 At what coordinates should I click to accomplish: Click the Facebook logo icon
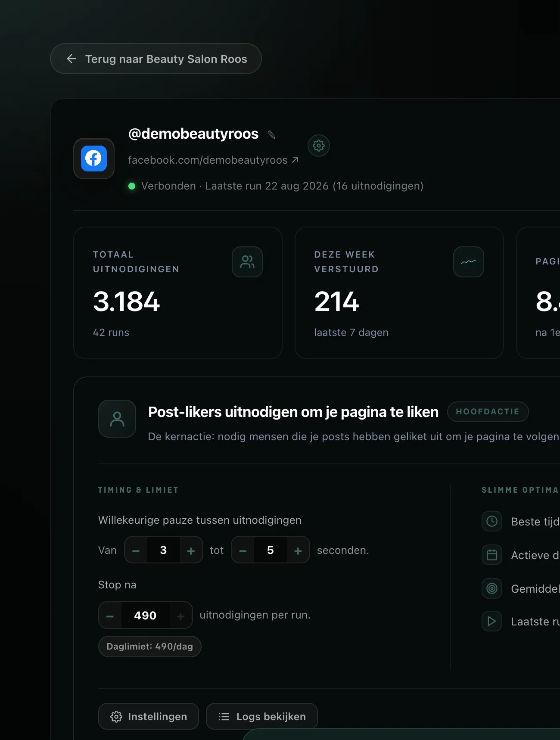coord(94,159)
